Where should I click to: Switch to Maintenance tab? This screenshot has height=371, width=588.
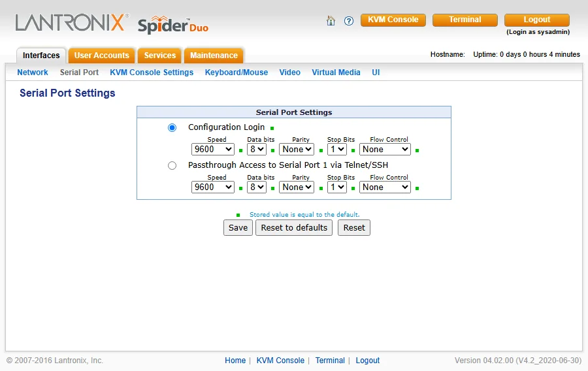[214, 56]
